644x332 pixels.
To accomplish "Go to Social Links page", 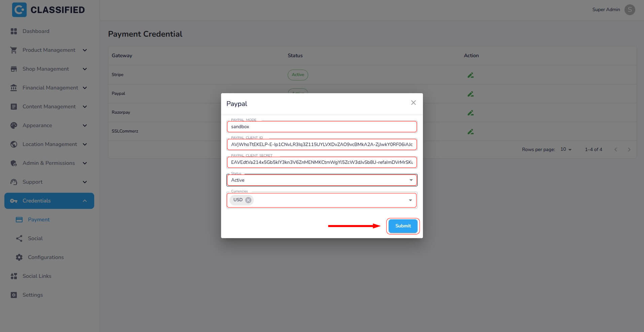I will [x=37, y=276].
